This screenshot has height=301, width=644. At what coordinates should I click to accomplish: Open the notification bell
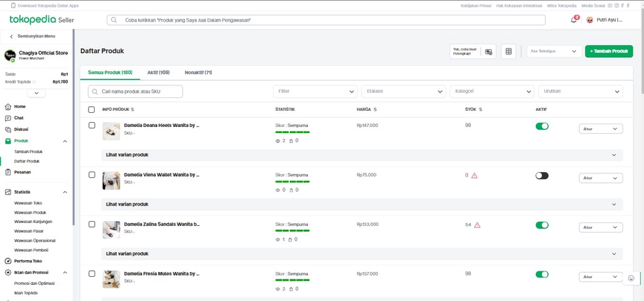(x=574, y=19)
